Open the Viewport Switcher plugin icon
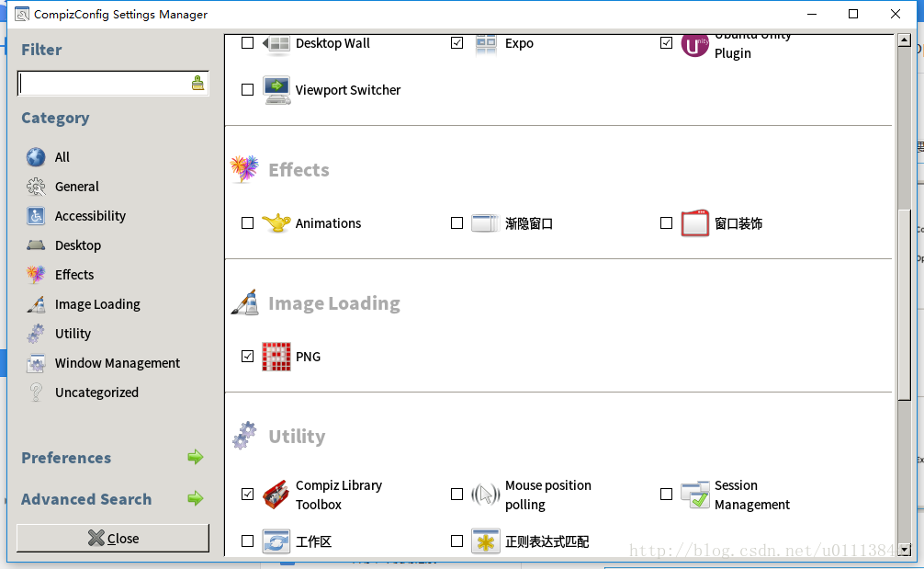924x569 pixels. [x=276, y=90]
